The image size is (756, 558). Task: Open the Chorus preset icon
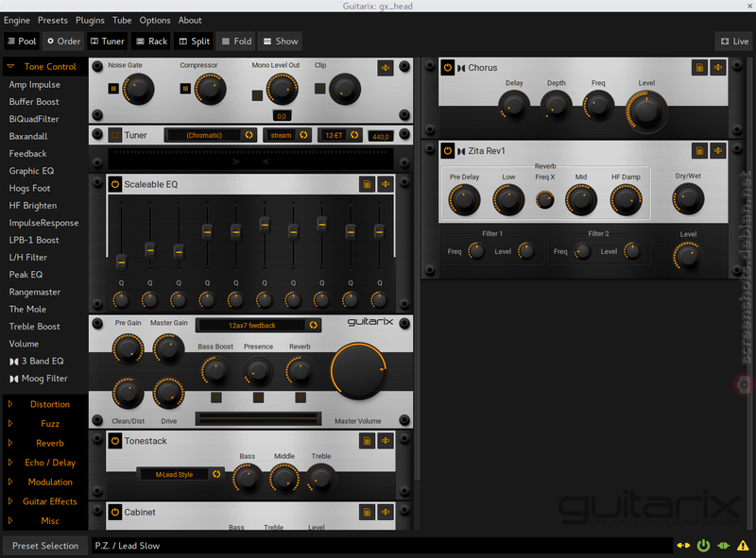pos(699,67)
